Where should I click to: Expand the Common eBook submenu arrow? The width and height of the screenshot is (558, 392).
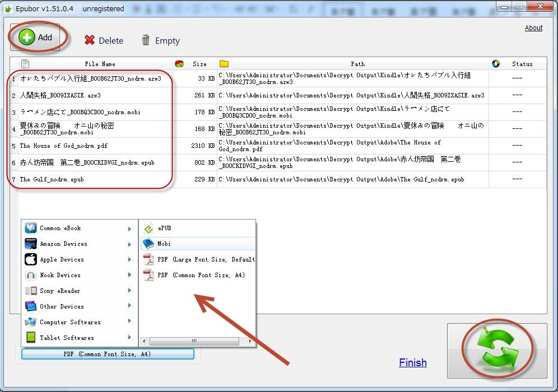tap(129, 228)
